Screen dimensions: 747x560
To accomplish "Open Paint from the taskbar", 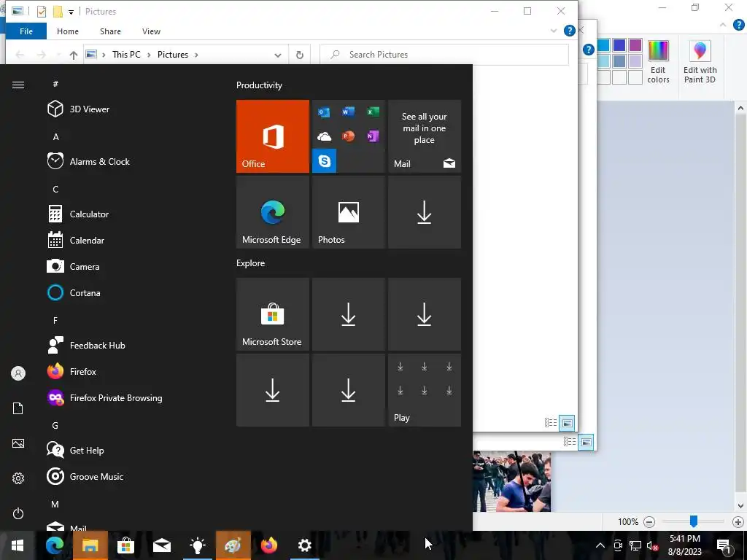I will [x=233, y=545].
